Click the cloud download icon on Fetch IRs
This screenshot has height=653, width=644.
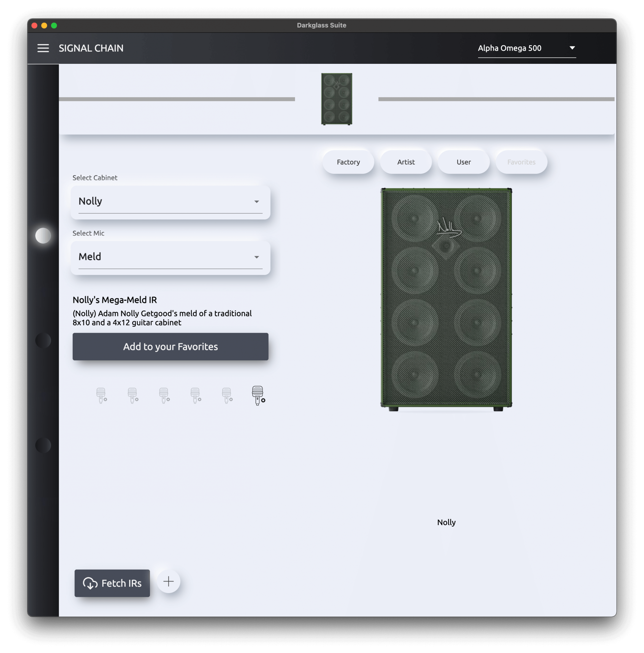coord(90,583)
